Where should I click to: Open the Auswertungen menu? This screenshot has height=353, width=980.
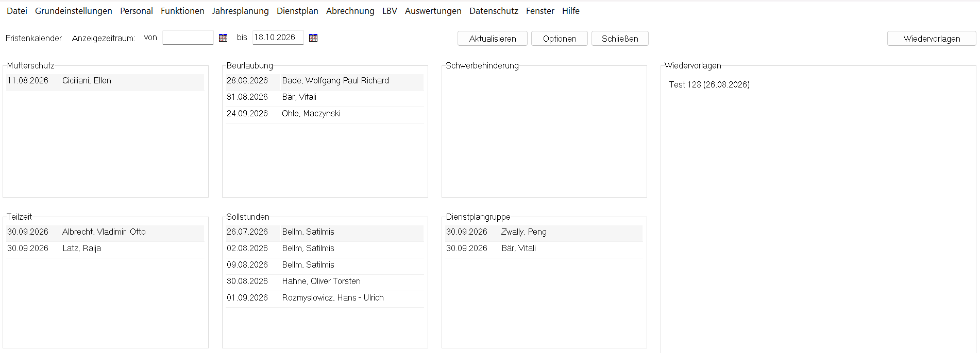[x=433, y=11]
